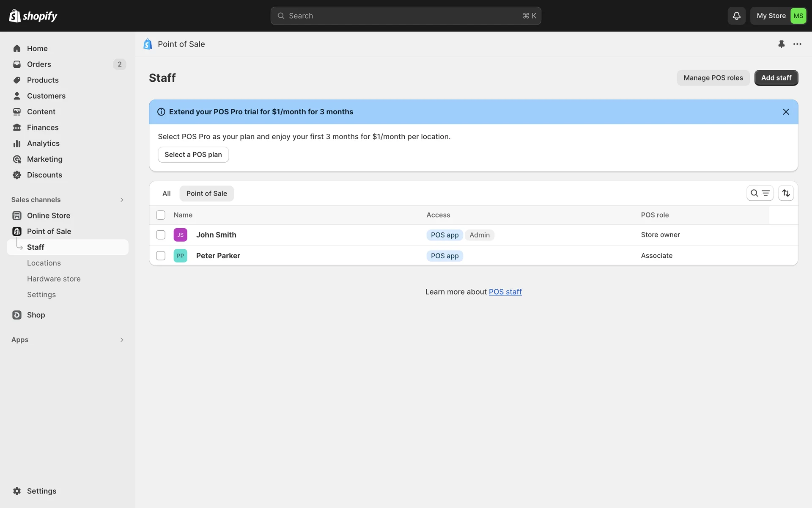Check the John Smith row checkbox

click(161, 235)
